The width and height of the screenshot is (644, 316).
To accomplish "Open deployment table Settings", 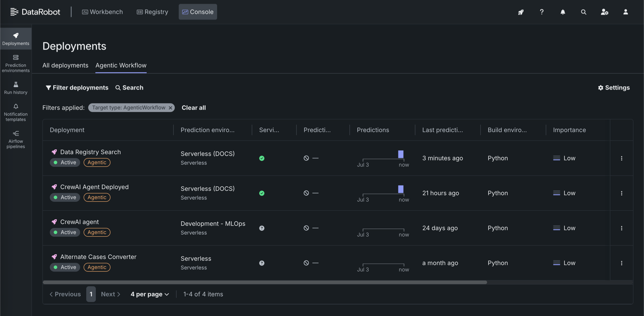I will click(x=614, y=88).
